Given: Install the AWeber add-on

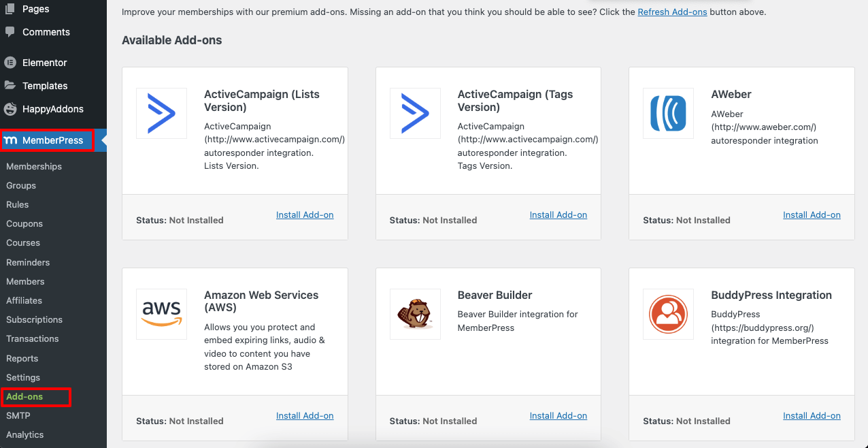Looking at the screenshot, I should (x=812, y=215).
